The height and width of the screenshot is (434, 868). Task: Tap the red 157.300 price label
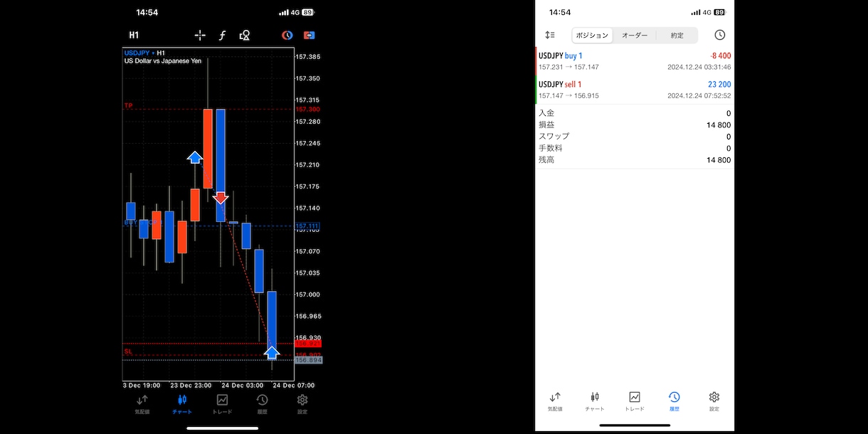click(307, 110)
